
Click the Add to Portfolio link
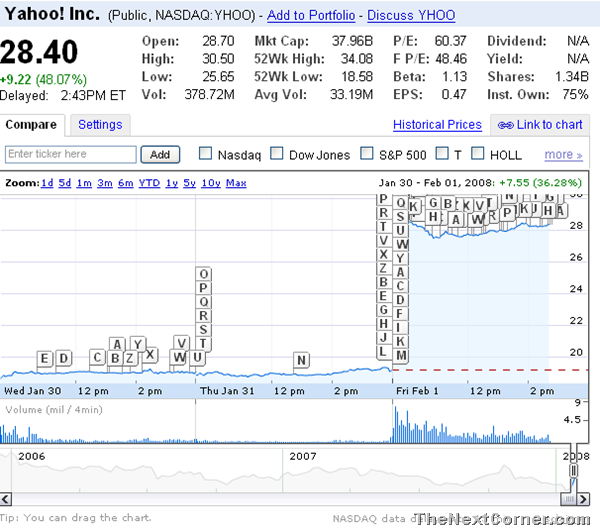(313, 16)
